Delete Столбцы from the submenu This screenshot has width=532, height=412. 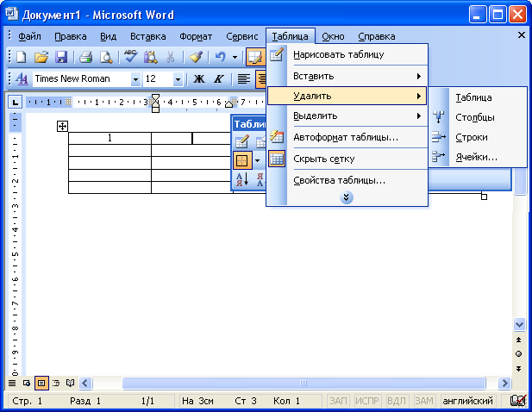point(478,117)
